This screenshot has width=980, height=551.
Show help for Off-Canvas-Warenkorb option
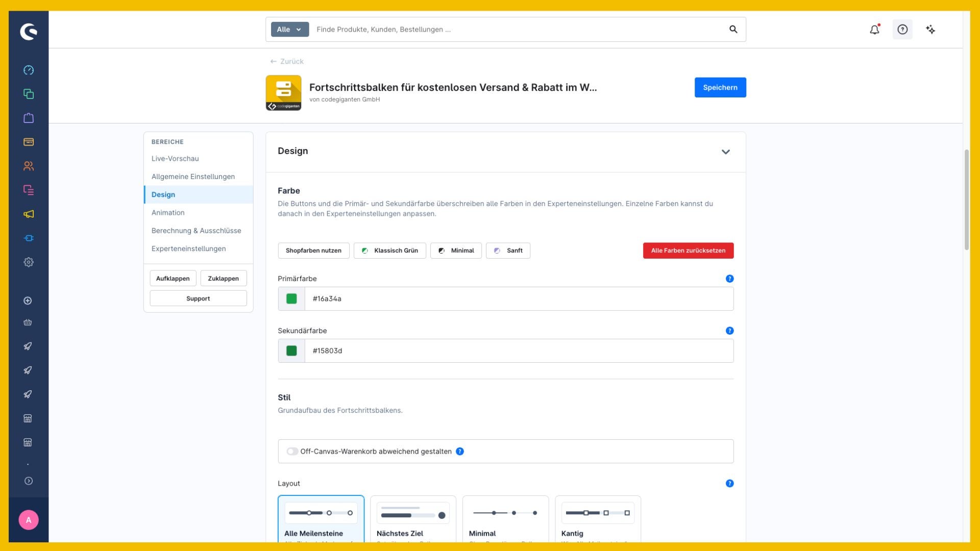[460, 452]
